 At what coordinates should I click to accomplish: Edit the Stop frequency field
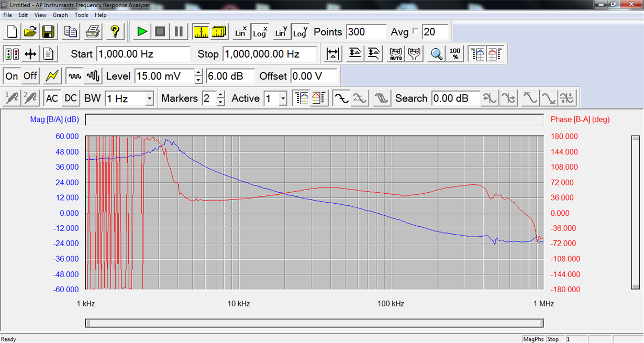click(x=270, y=54)
